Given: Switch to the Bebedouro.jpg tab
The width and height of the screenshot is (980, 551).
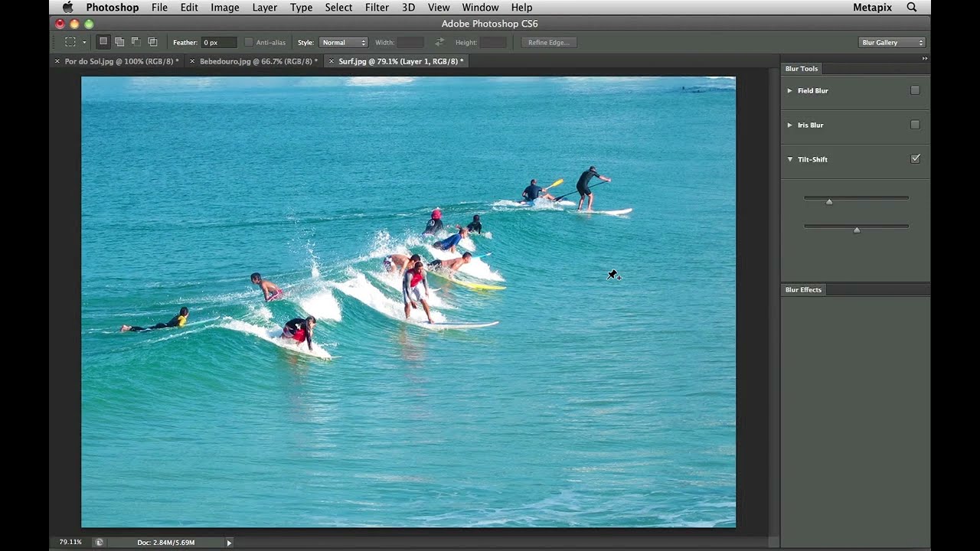Looking at the screenshot, I should pos(259,61).
